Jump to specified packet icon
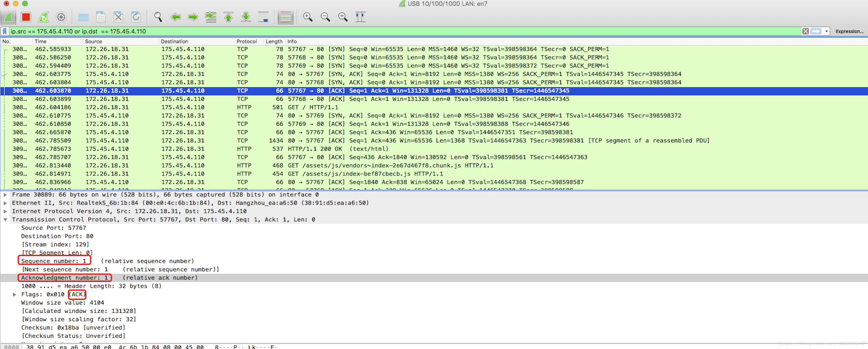Image resolution: width=868 pixels, height=349 pixels. pyautogui.click(x=211, y=17)
